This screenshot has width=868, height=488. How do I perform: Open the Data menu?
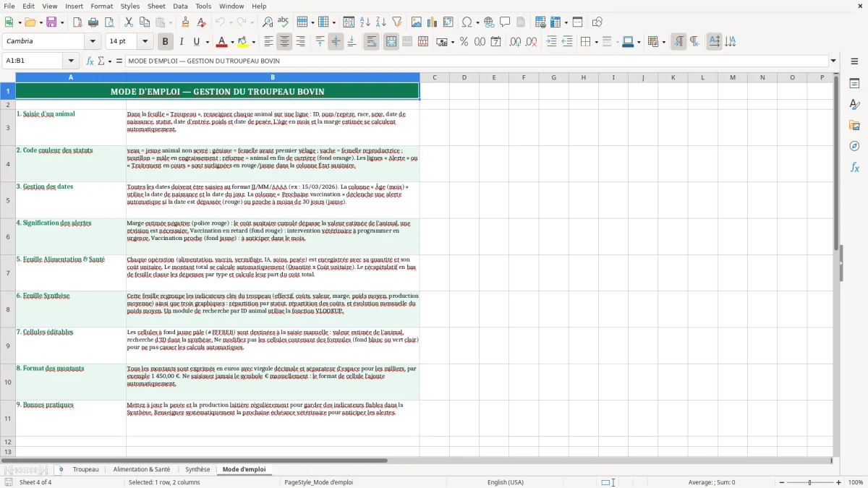180,6
